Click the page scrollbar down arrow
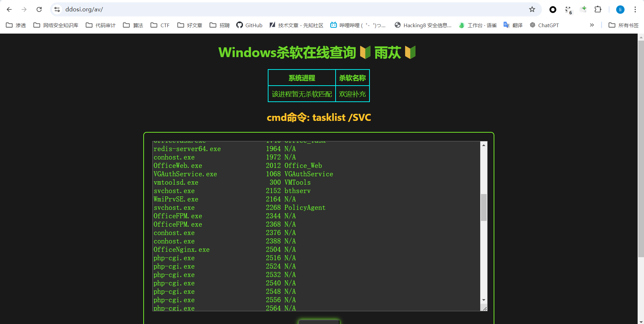Viewport: 644px width, 324px height. pyautogui.click(x=641, y=321)
